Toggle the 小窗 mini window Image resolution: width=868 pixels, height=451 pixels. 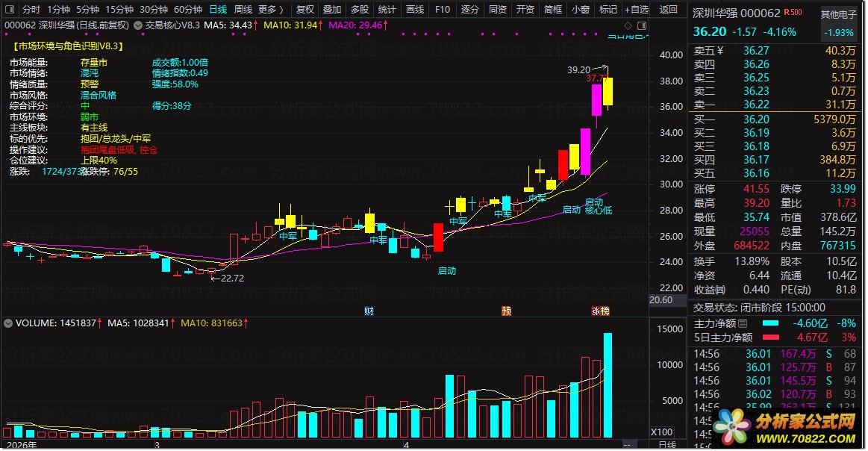[581, 10]
